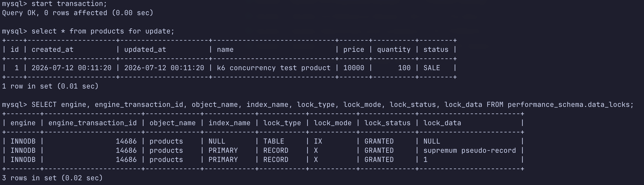
Task: Click the quantity value 100
Action: 404,68
